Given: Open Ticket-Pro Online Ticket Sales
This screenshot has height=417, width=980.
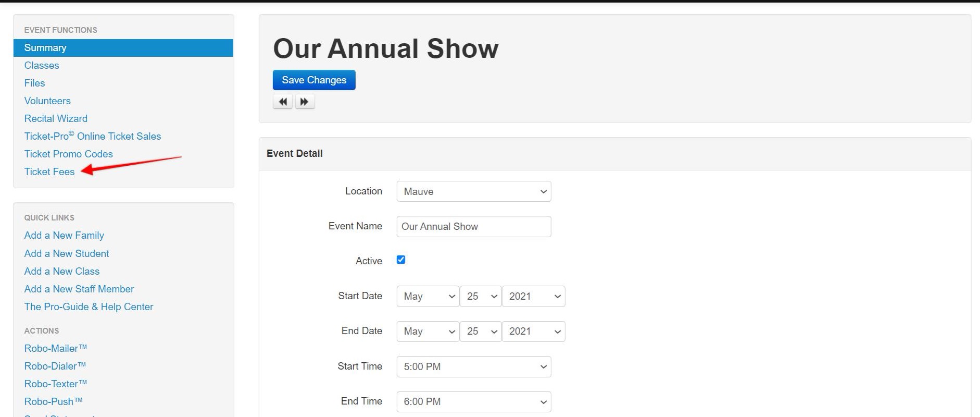Looking at the screenshot, I should (x=93, y=137).
